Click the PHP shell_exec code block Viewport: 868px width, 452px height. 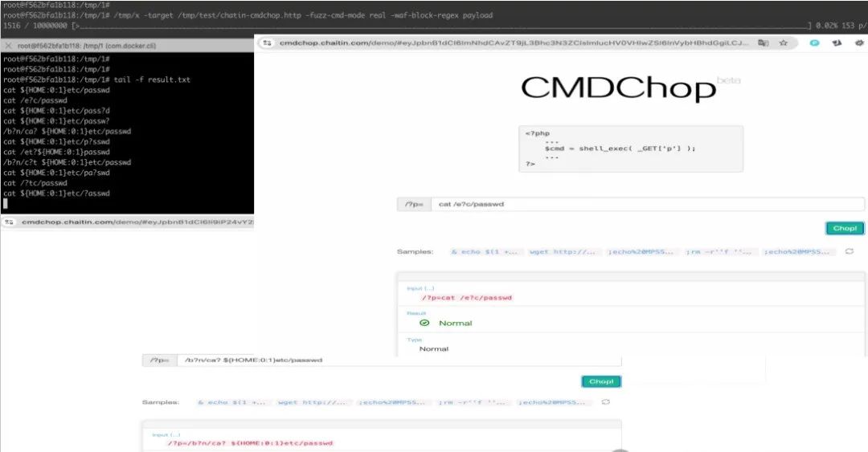click(x=631, y=149)
